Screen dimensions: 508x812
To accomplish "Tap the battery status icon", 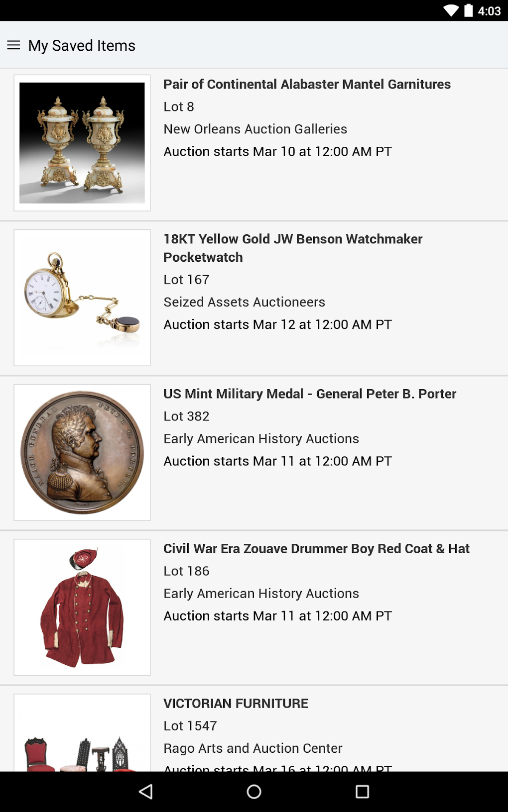I will (x=468, y=10).
